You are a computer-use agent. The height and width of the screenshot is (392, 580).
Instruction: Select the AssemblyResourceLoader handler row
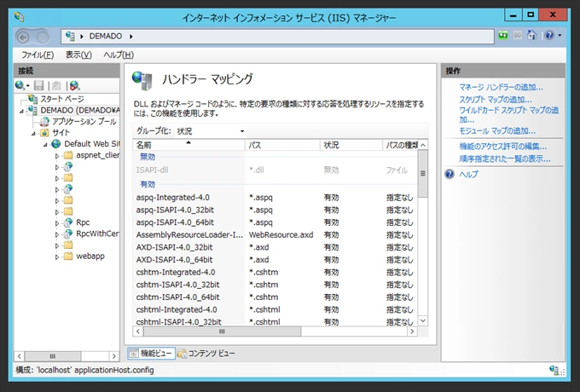275,234
